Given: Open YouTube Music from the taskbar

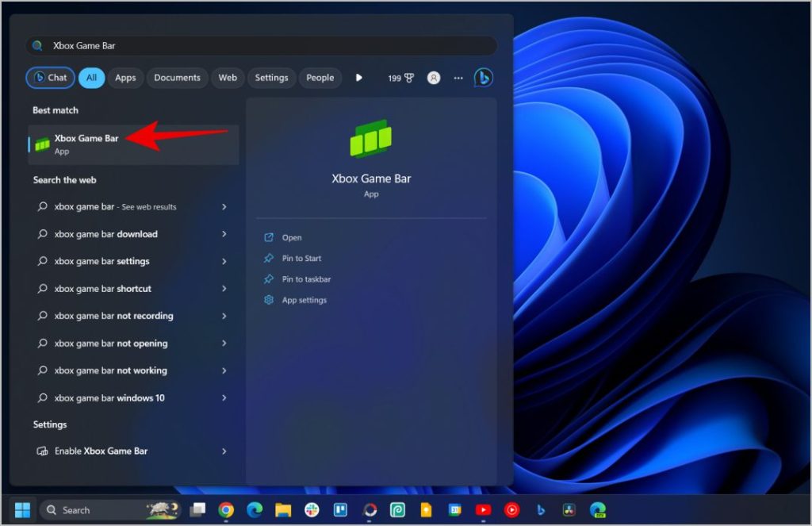Looking at the screenshot, I should tap(511, 510).
